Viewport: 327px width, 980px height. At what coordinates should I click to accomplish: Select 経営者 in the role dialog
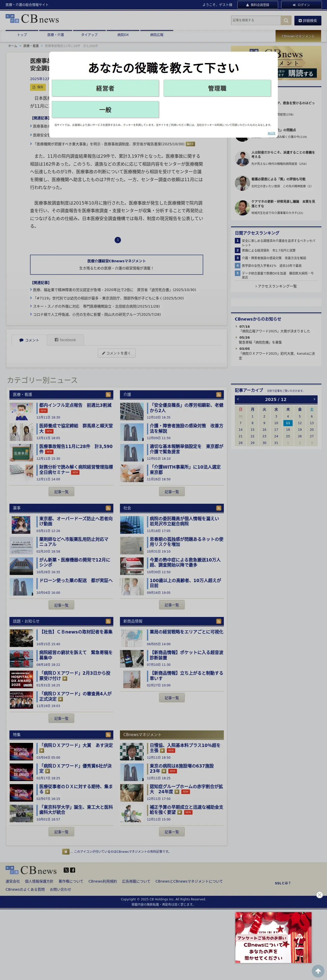point(105,88)
